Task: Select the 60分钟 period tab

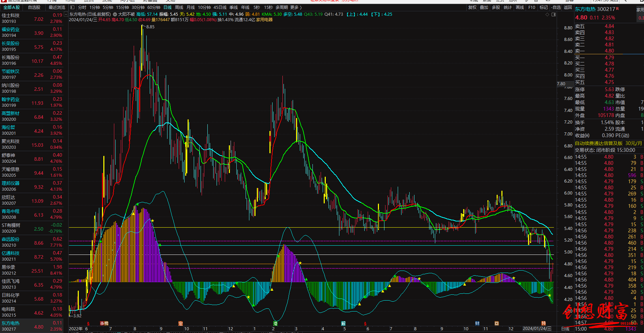Action: coord(154,7)
